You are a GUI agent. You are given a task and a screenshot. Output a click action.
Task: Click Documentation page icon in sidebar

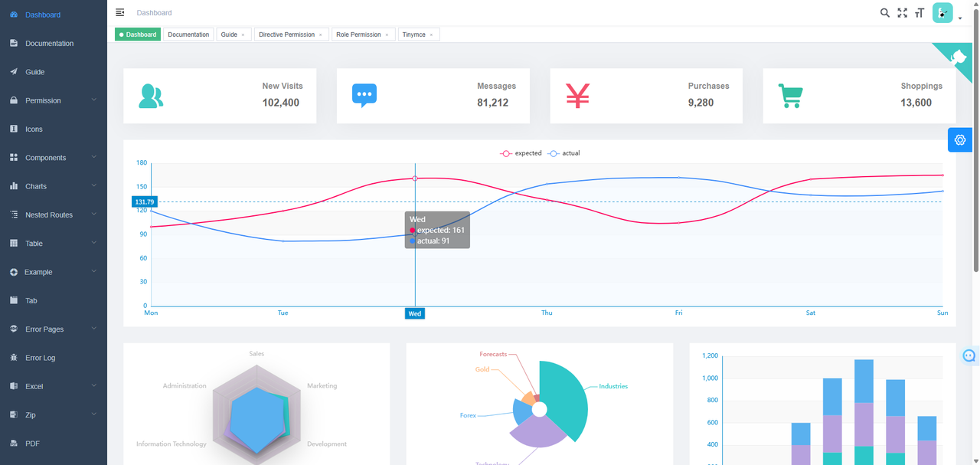pos(14,43)
